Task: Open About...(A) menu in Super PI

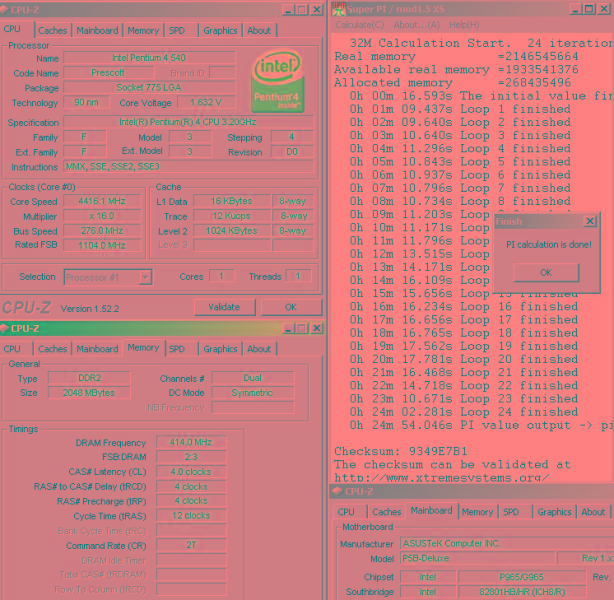Action: tap(417, 25)
